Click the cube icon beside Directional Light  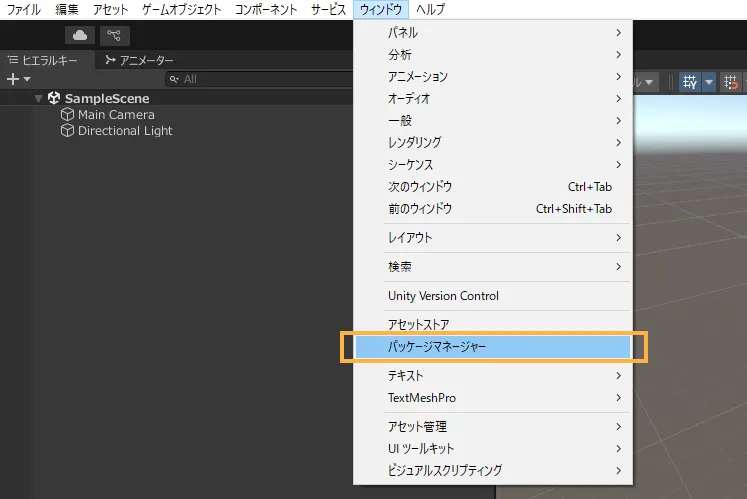(67, 131)
